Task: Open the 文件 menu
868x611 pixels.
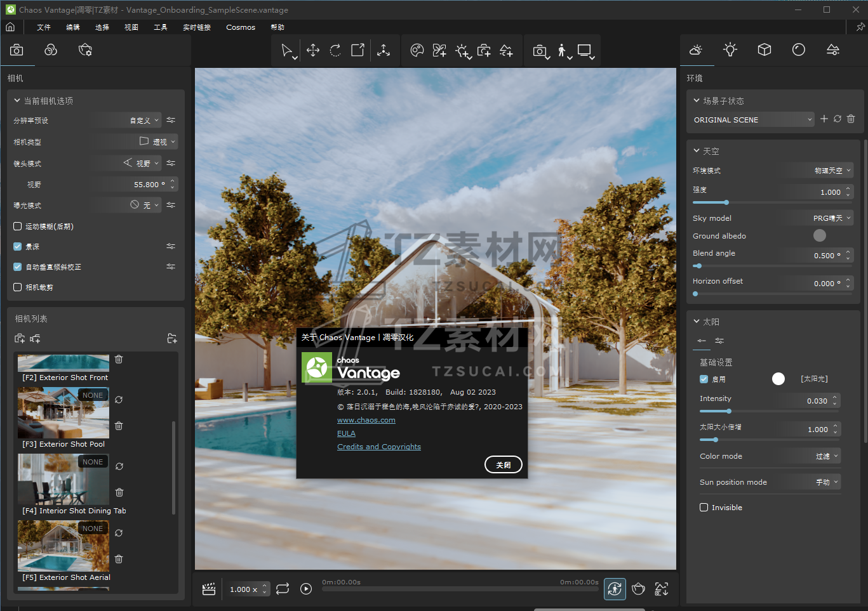Action: coord(44,27)
